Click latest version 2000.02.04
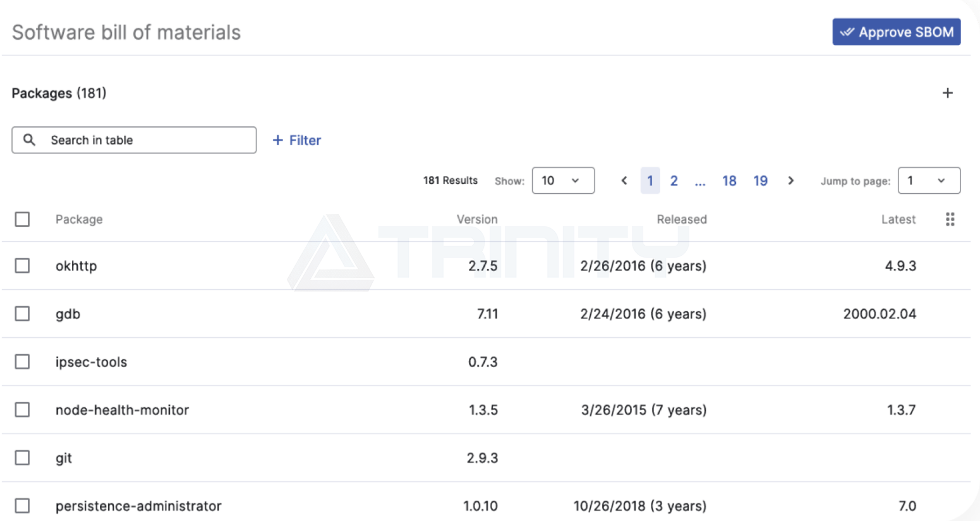980x521 pixels. click(880, 314)
